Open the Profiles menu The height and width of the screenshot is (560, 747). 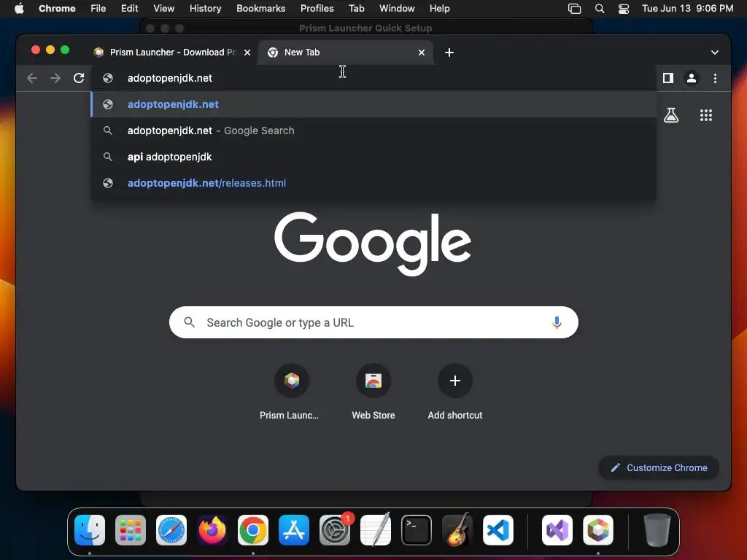[317, 9]
